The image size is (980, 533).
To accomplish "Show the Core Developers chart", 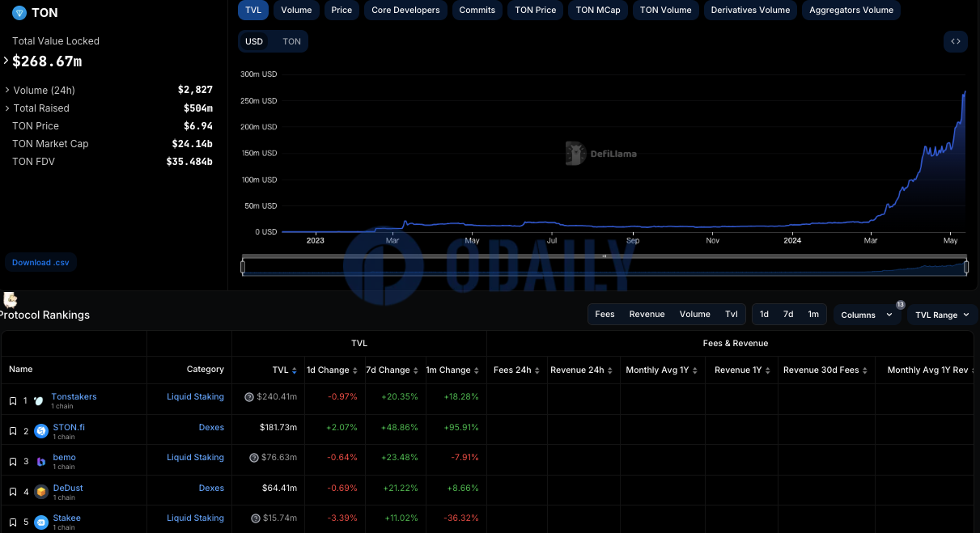I will (x=405, y=10).
